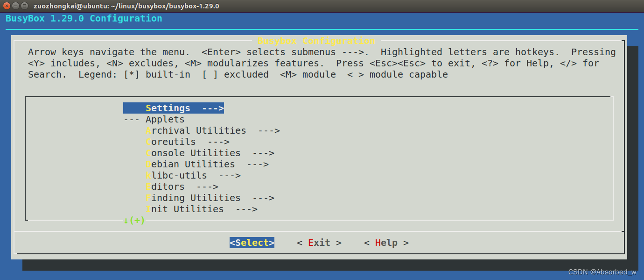The image size is (644, 280).
Task: Open Console Utilities submenu
Action: (210, 153)
